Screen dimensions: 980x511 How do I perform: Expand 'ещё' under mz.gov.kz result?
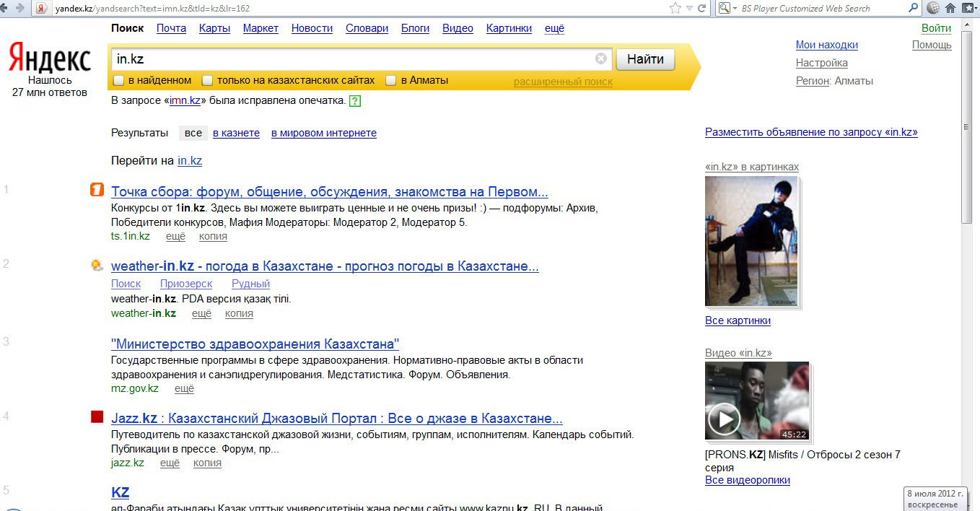pyautogui.click(x=184, y=388)
